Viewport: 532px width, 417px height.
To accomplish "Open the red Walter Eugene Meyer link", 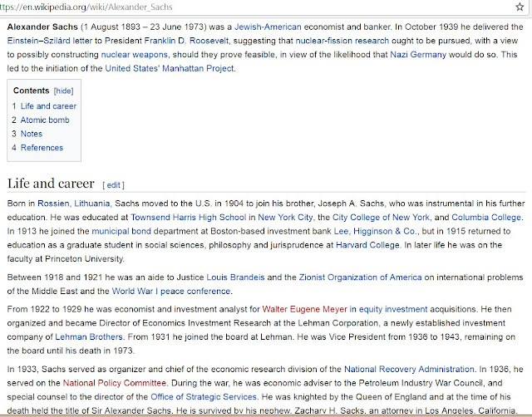I will click(x=305, y=310).
